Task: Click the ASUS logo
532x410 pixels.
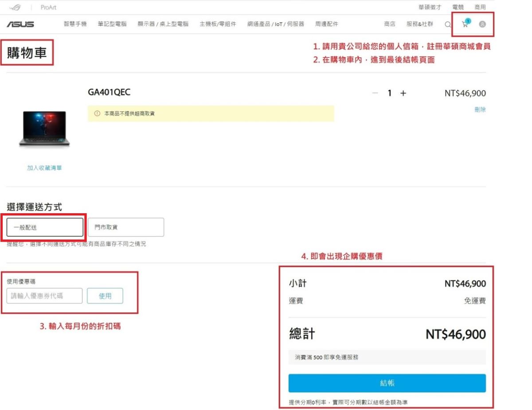Action: [x=20, y=24]
